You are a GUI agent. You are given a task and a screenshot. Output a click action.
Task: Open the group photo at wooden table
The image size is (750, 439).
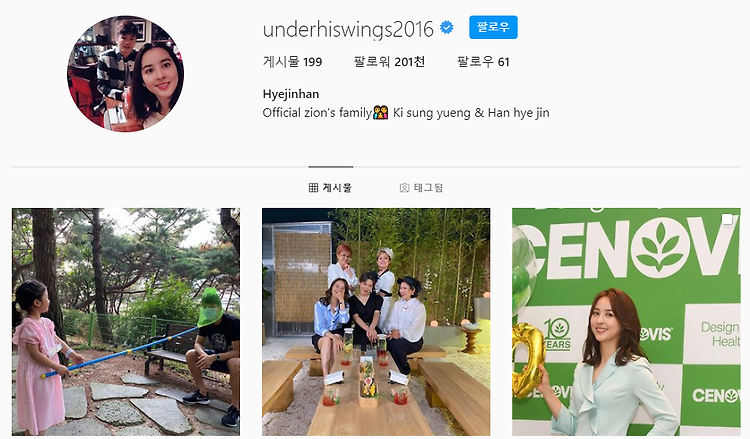376,321
